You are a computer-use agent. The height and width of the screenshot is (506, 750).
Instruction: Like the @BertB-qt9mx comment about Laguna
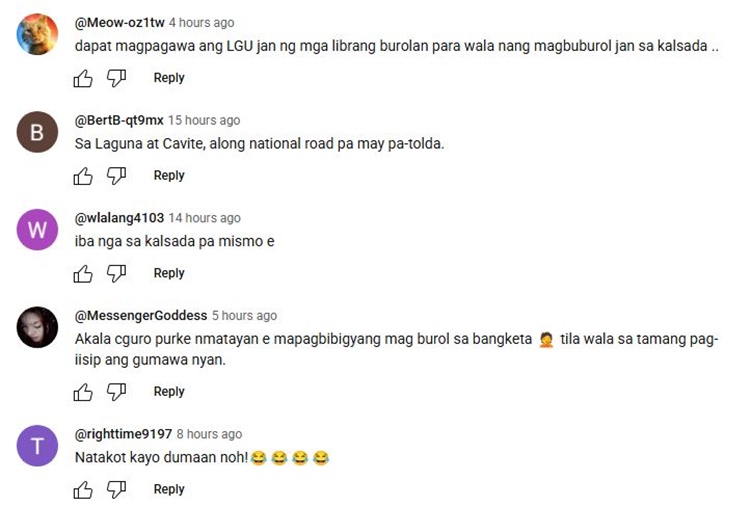coord(83,176)
